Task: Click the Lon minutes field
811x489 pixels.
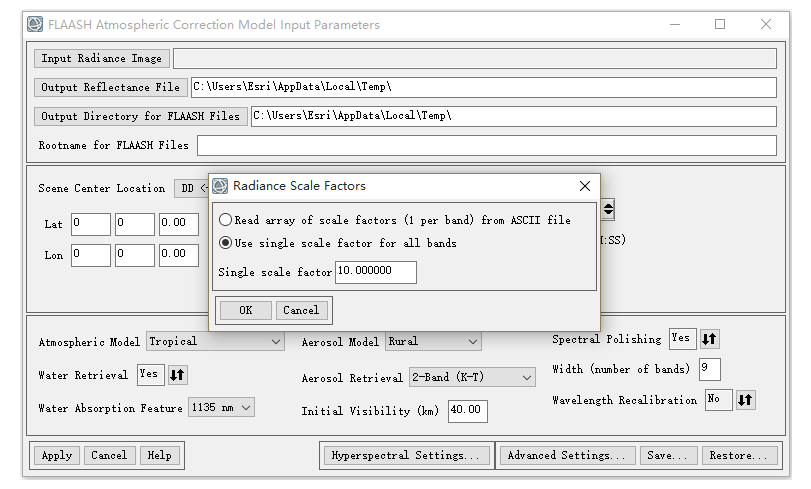Action: pyautogui.click(x=134, y=256)
